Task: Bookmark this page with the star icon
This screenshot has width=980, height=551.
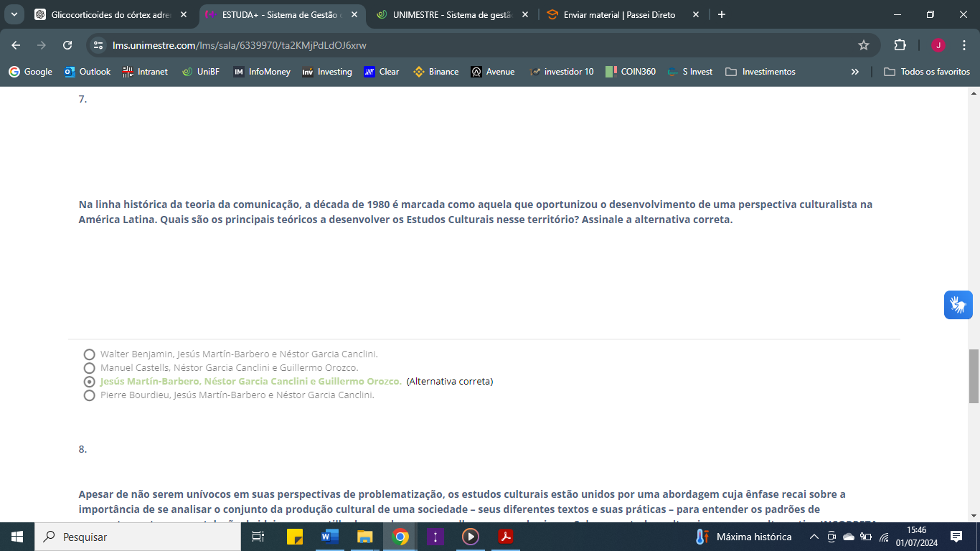Action: click(x=864, y=45)
